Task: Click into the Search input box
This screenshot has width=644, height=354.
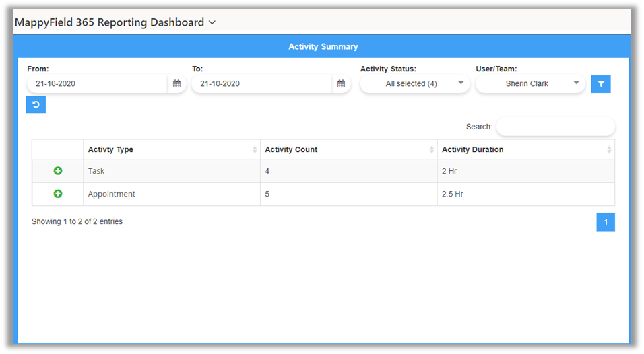Action: (x=555, y=127)
